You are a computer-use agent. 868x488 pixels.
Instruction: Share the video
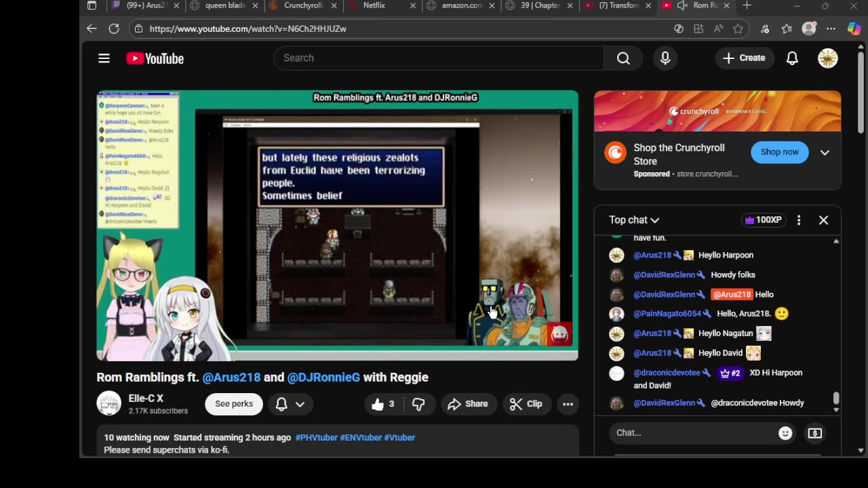468,404
